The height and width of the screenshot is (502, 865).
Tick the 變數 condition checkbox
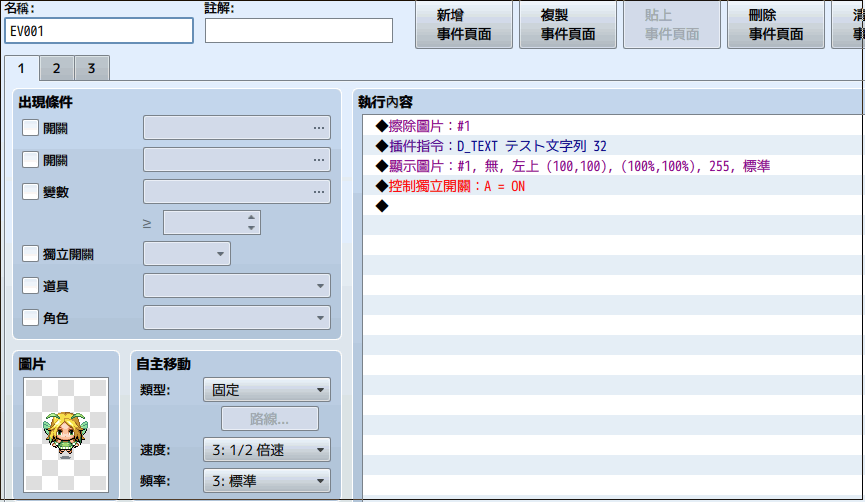coord(30,192)
